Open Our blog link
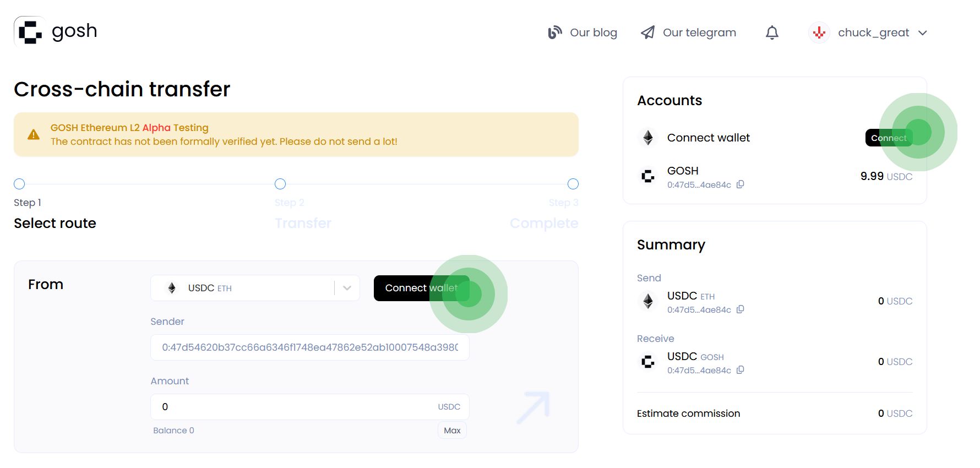Viewport: 980px width, 468px height. (582, 33)
